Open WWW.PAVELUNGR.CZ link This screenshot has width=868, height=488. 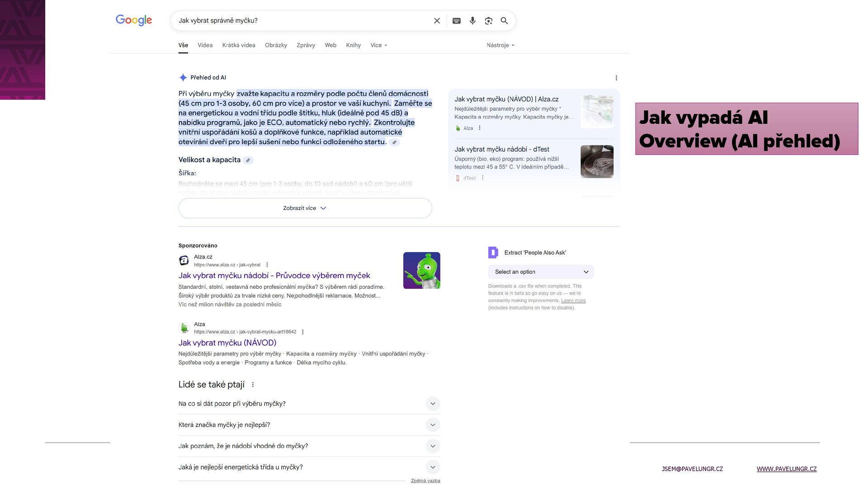pos(787,469)
